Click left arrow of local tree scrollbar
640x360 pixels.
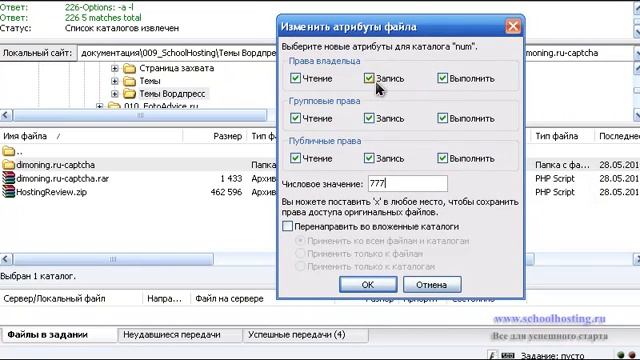pos(6,116)
